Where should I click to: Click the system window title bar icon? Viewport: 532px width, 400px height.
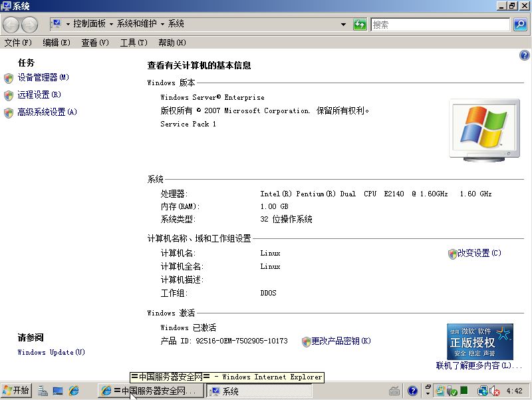tap(6, 6)
